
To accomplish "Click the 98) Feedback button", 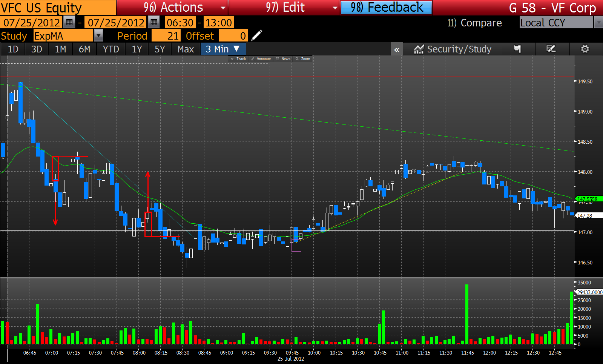I will (x=387, y=8).
